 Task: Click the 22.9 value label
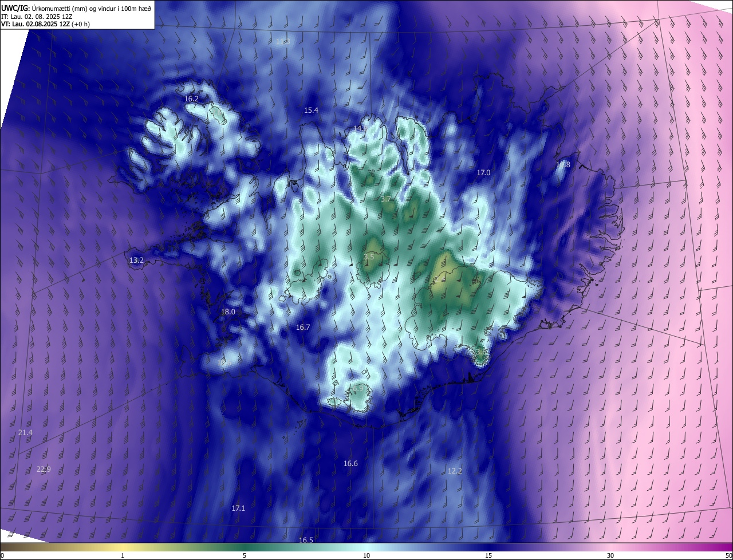pos(44,470)
